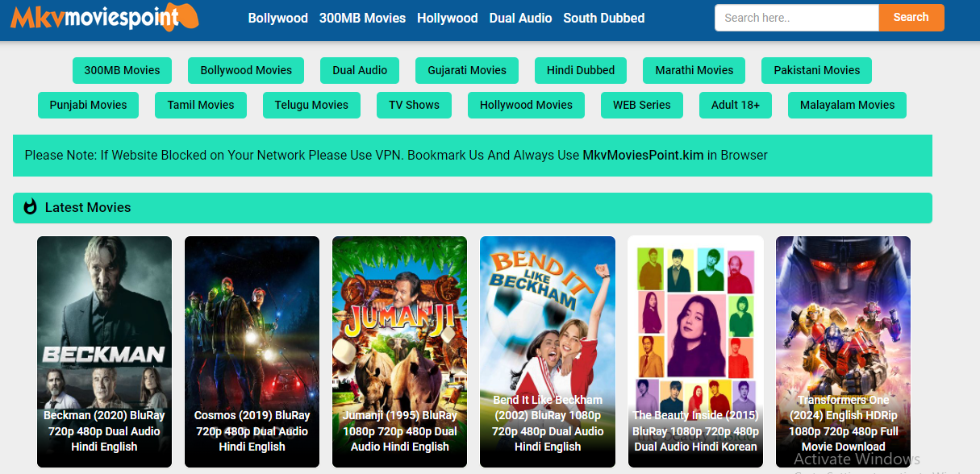
Task: Click 'Bend It Like Beckham (2002)' title link
Action: point(547,423)
